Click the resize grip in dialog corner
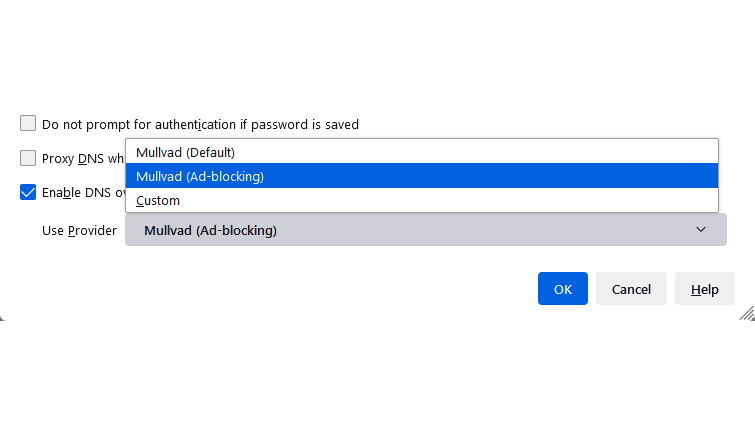 click(x=746, y=313)
